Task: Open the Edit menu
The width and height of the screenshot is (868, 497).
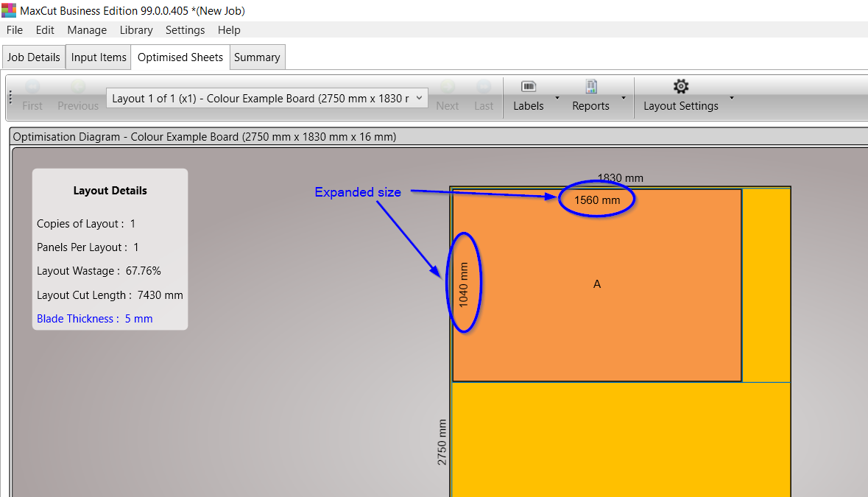Action: pos(45,30)
